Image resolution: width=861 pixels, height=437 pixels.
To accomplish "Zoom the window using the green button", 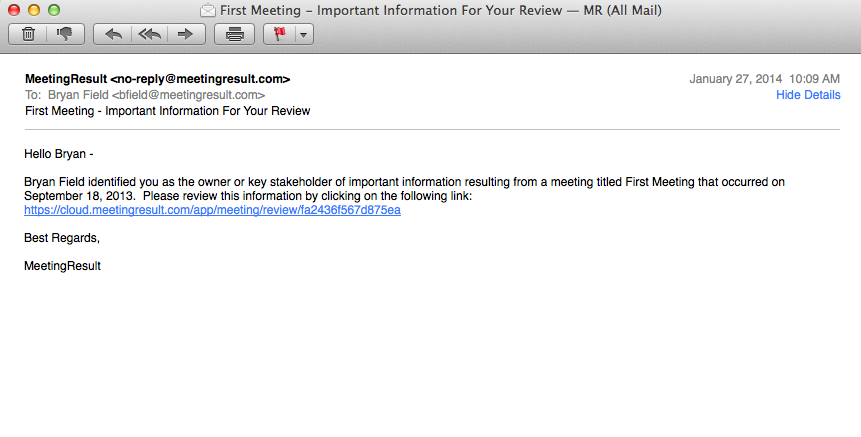I will pyautogui.click(x=53, y=10).
